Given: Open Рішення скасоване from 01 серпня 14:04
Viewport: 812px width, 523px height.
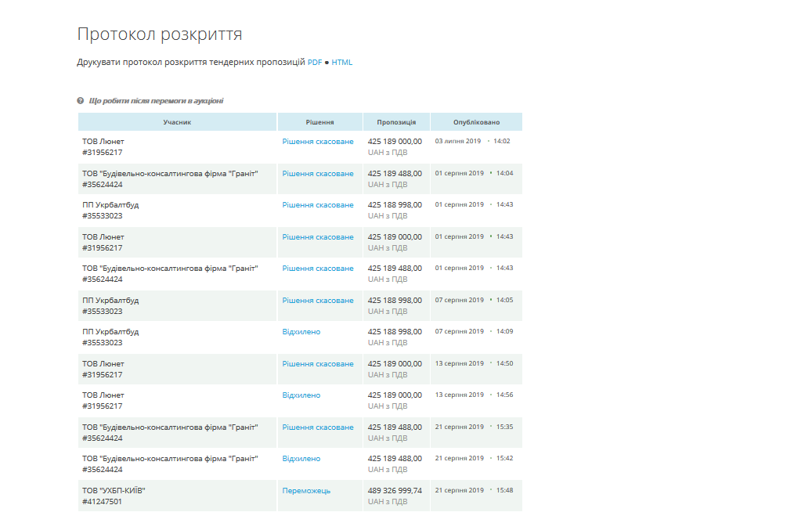Looking at the screenshot, I should click(318, 174).
